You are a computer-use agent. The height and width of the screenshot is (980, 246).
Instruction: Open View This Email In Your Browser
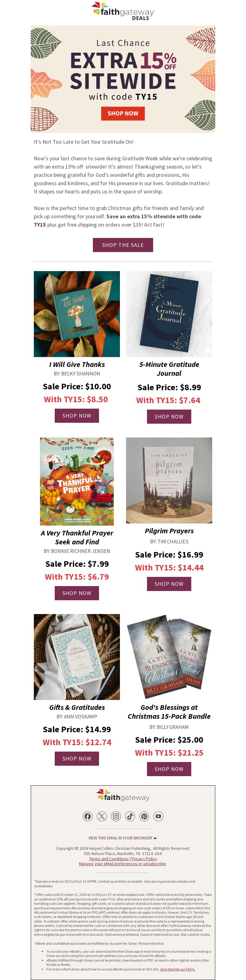pyautogui.click(x=123, y=838)
